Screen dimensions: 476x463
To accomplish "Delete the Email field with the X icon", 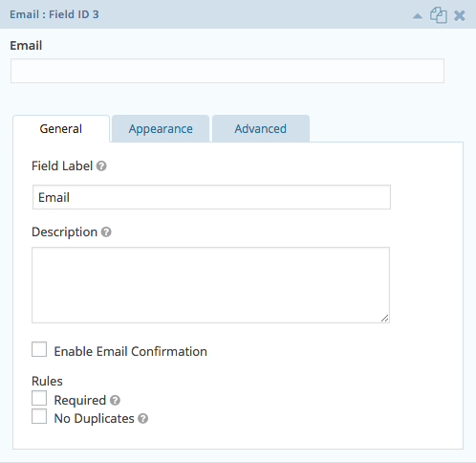I will [x=460, y=15].
